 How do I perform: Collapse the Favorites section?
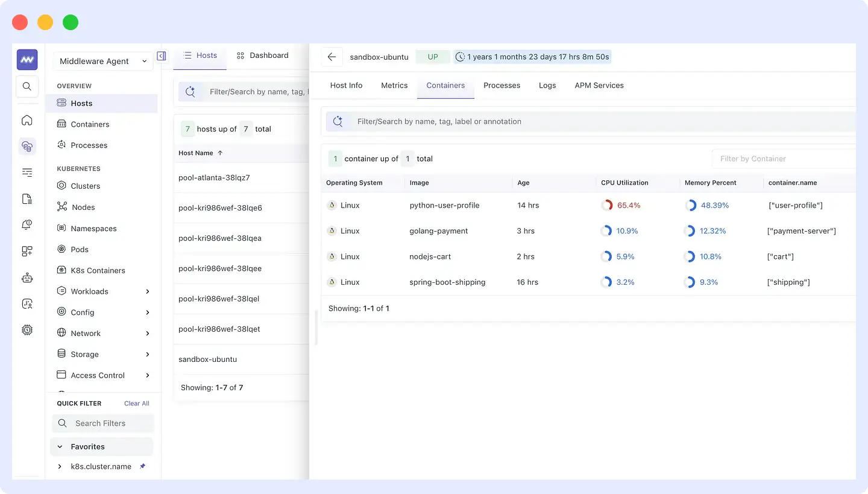(x=60, y=447)
